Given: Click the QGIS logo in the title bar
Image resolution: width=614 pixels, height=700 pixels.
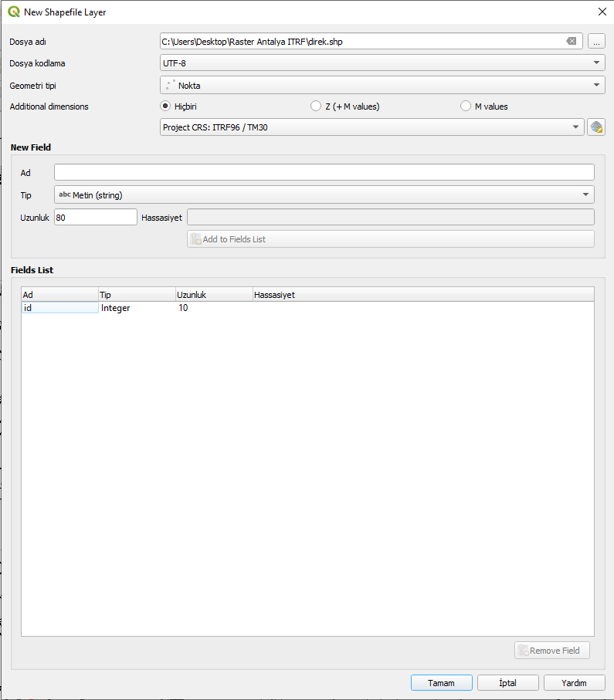Looking at the screenshot, I should pyautogui.click(x=14, y=12).
